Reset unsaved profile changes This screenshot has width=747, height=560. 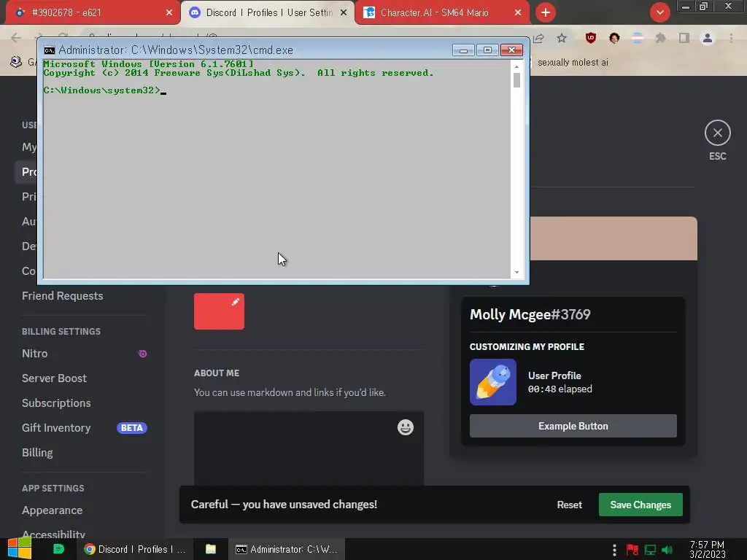(569, 505)
